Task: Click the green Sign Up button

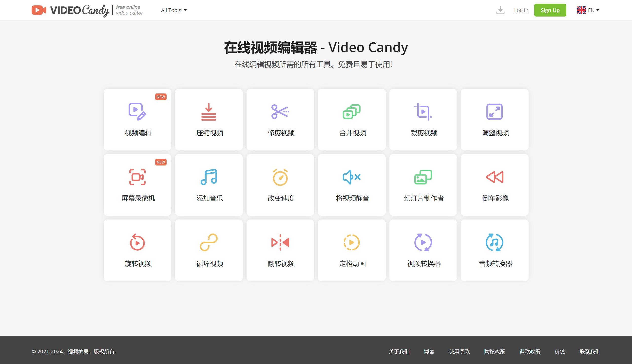Action: click(x=550, y=10)
